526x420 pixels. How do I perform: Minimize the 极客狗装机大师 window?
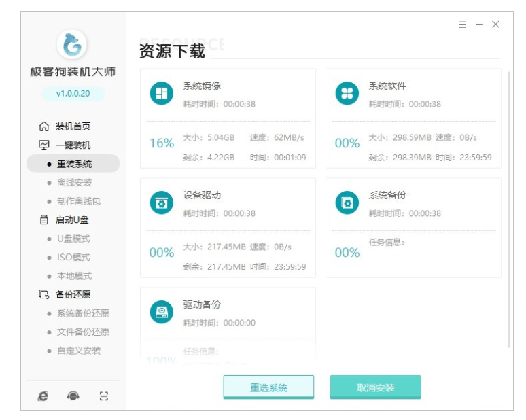tap(479, 24)
